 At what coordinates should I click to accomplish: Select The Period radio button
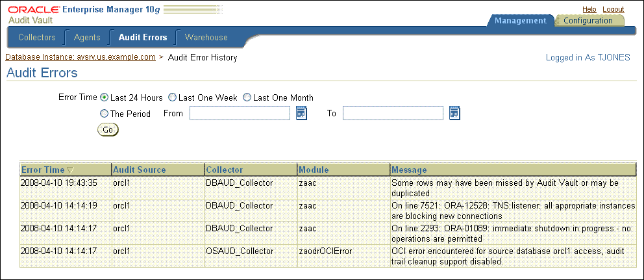coord(104,114)
